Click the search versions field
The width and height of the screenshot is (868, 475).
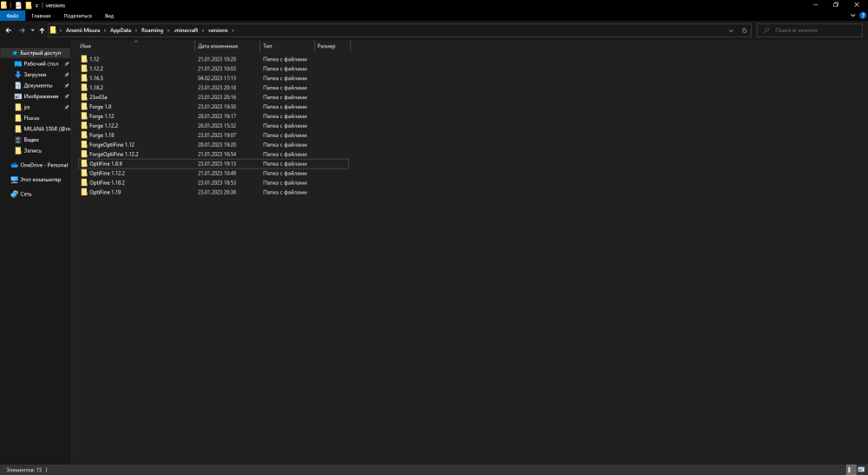point(809,30)
